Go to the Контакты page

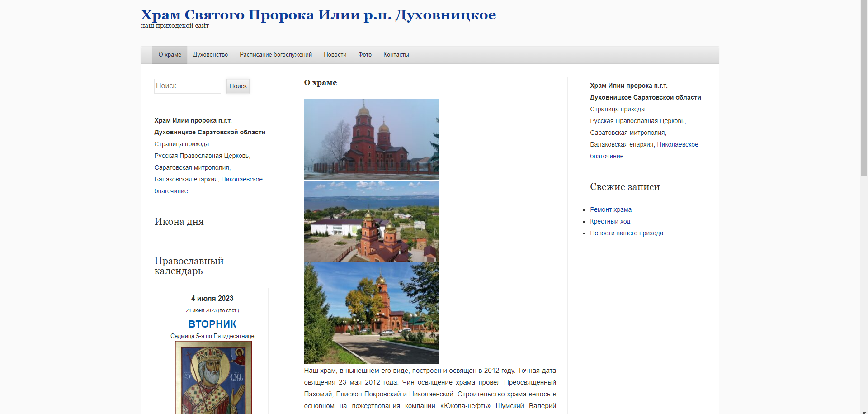pos(396,55)
